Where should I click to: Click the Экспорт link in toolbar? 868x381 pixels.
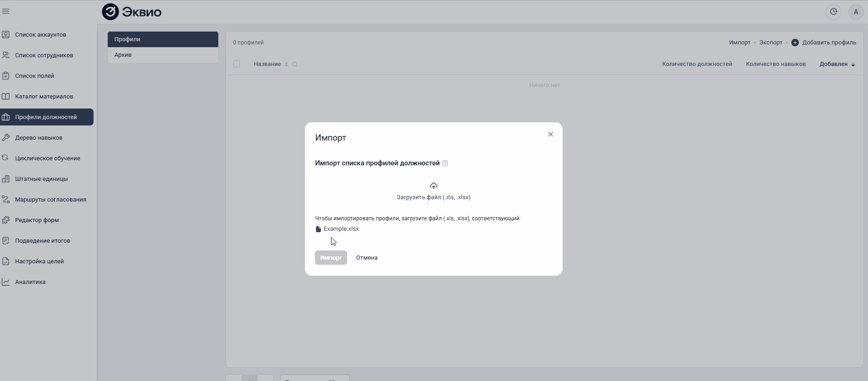coord(771,43)
